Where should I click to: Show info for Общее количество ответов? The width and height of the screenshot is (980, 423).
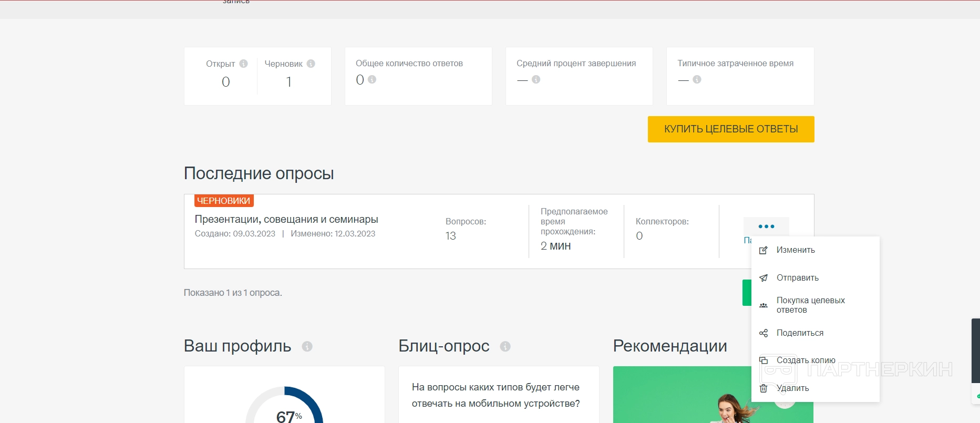tap(372, 79)
